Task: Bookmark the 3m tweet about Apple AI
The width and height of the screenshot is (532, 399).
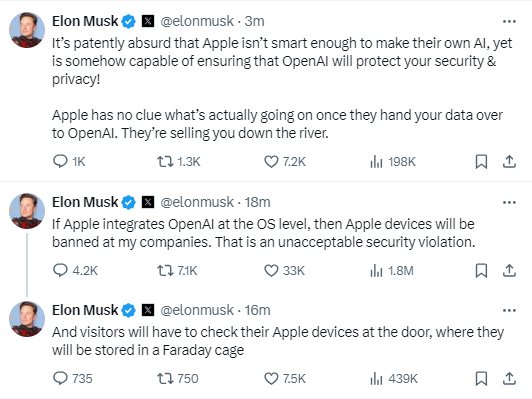Action: pos(481,162)
